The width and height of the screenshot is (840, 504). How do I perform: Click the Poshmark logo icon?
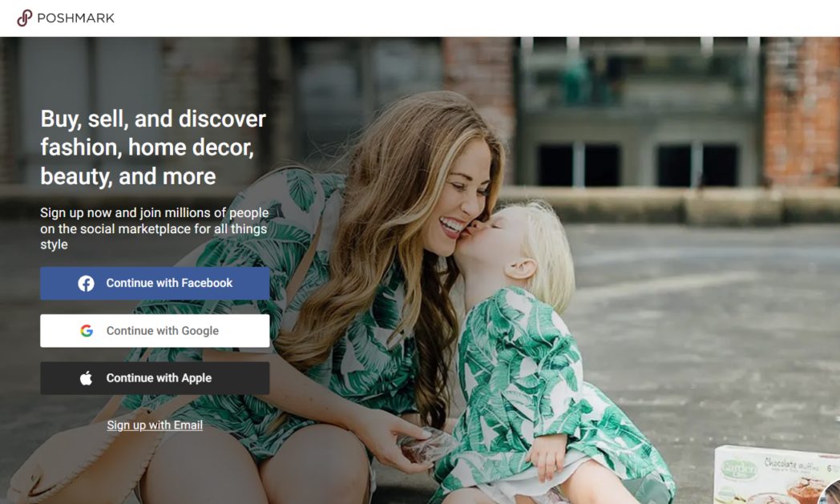coord(24,18)
